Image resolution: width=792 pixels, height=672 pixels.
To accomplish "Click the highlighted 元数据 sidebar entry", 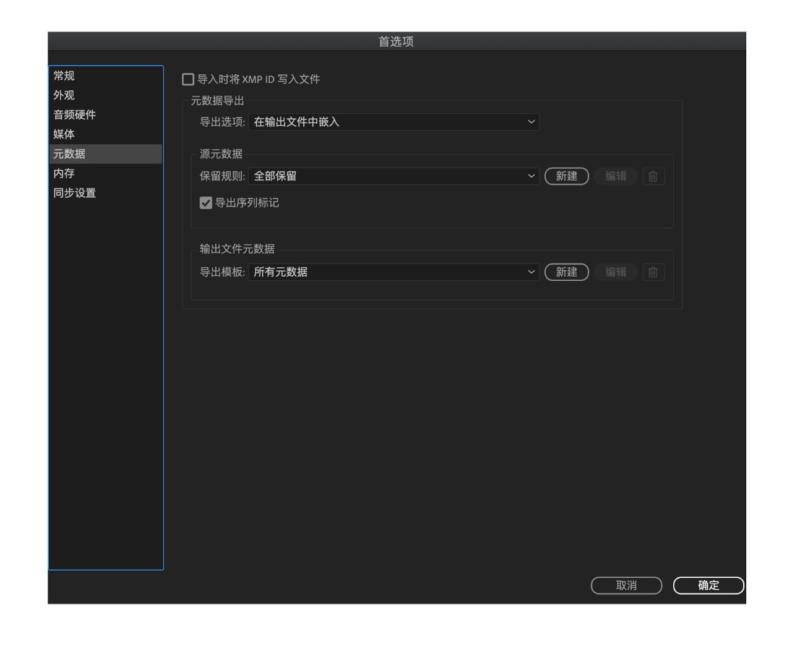I will [x=69, y=153].
